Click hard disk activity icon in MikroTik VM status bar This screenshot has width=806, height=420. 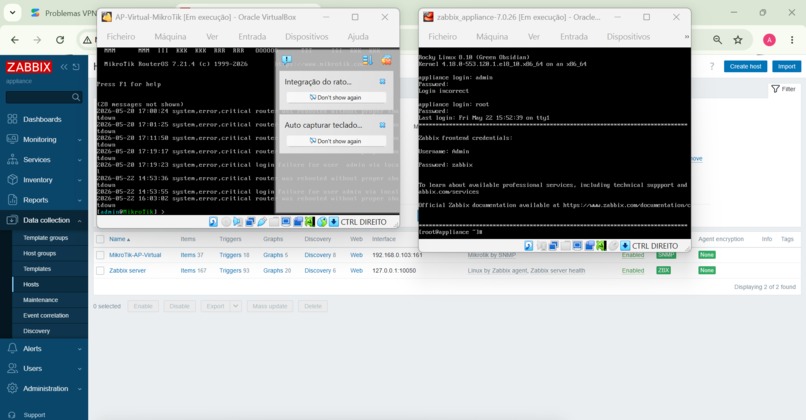point(213,222)
